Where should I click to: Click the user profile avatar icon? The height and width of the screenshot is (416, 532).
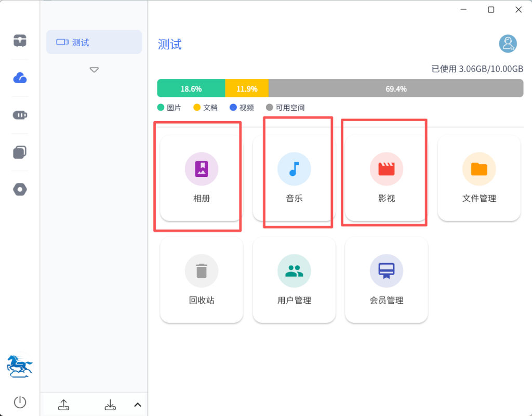pyautogui.click(x=508, y=44)
